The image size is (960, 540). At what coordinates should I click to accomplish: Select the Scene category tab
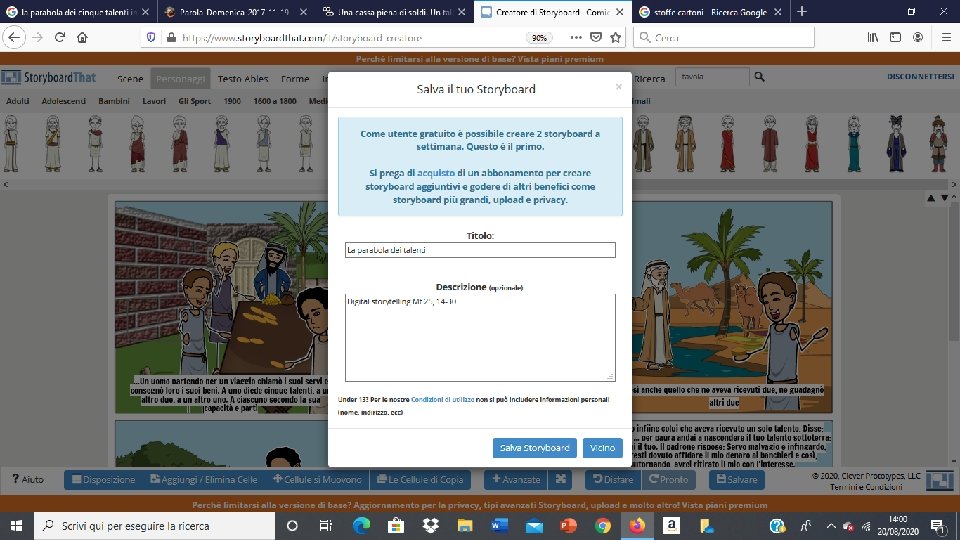pyautogui.click(x=130, y=78)
